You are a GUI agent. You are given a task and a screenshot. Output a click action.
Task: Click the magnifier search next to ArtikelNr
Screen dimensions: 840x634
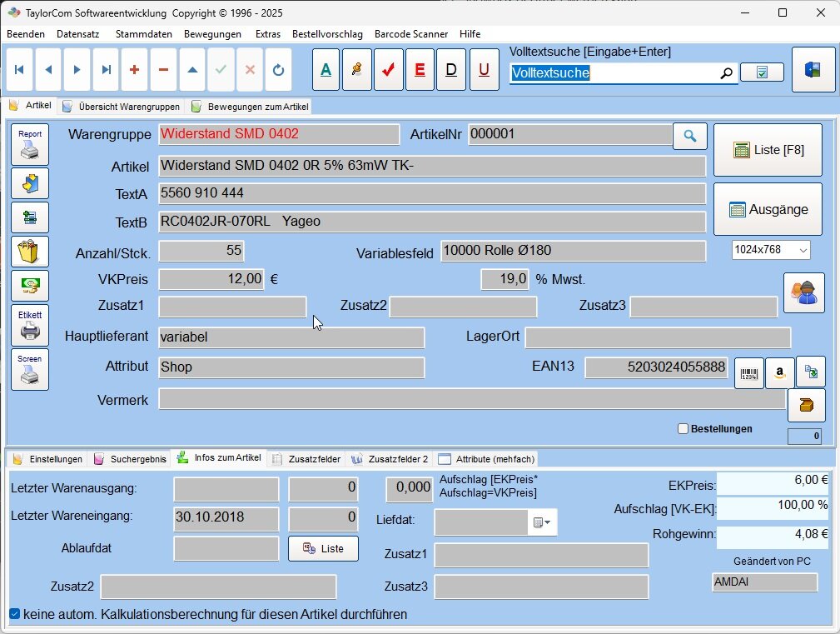(x=689, y=135)
